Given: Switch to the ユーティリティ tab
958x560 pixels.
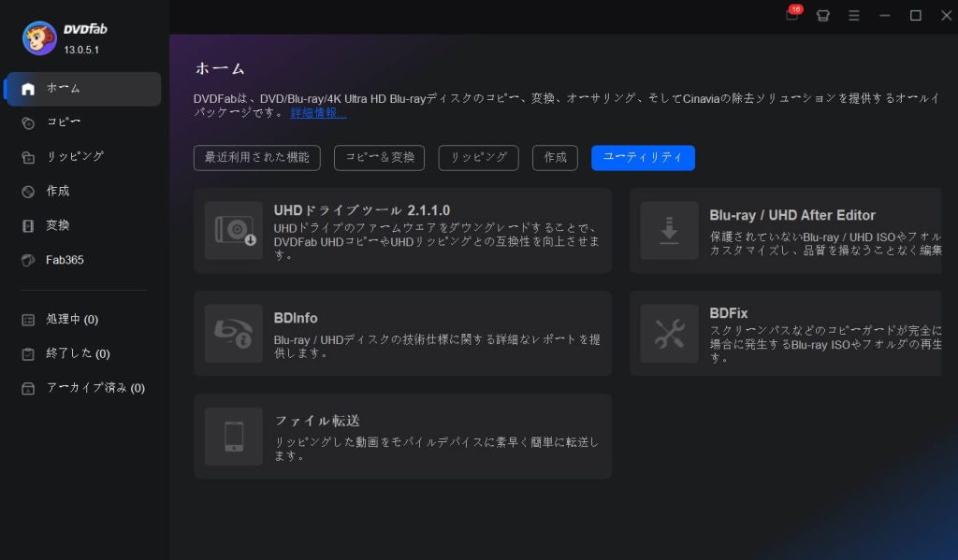Looking at the screenshot, I should (x=643, y=157).
